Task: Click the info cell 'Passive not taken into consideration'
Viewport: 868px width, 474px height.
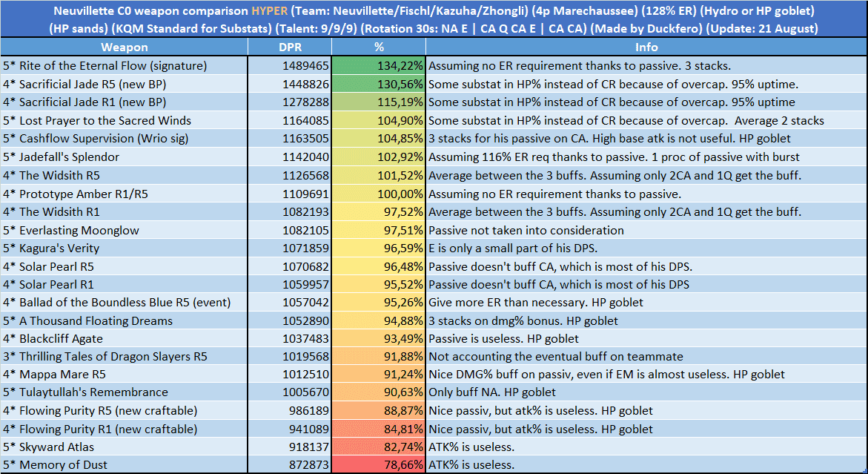Action: 646,230
